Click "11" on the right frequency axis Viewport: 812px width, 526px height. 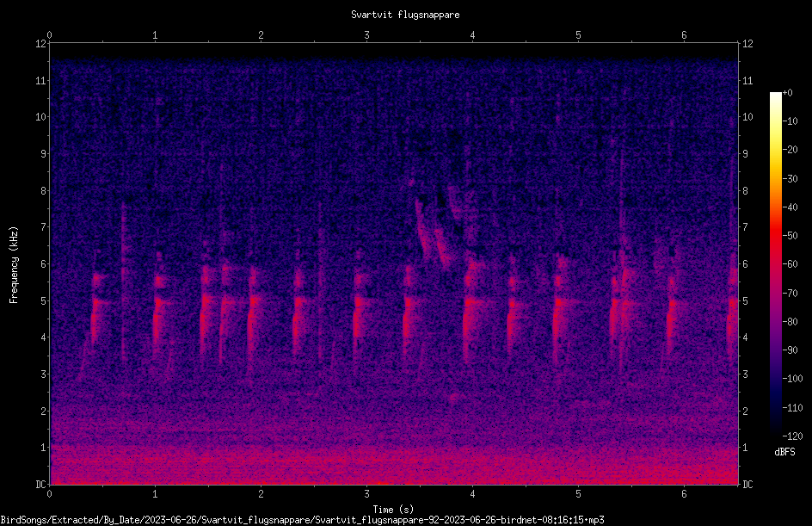click(747, 80)
